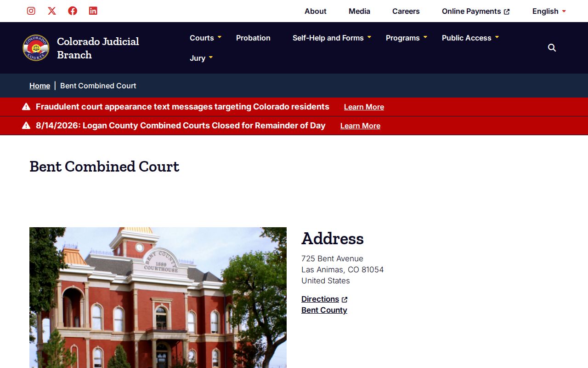This screenshot has height=368, width=588.
Task: Click the 'Las Animas, CO 81054' text
Action: click(342, 270)
